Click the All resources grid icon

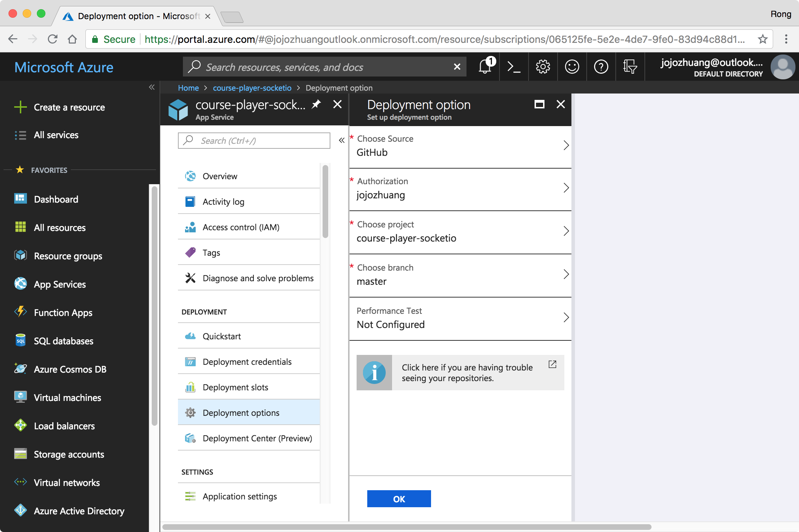[20, 227]
